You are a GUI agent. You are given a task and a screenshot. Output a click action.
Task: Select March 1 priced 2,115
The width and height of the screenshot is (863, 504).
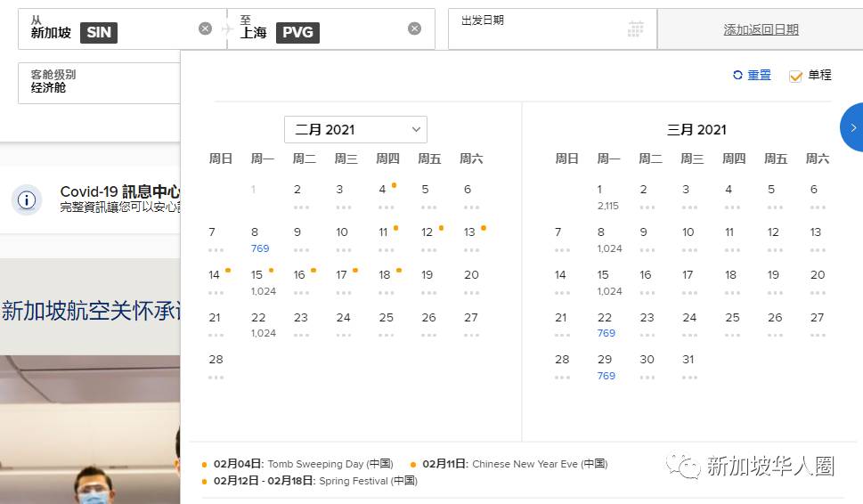607,198
